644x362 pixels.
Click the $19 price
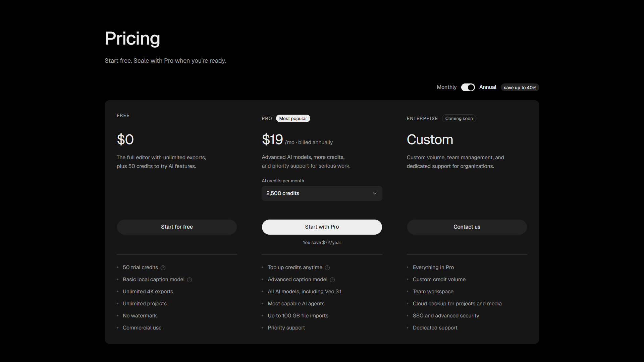pos(272,139)
